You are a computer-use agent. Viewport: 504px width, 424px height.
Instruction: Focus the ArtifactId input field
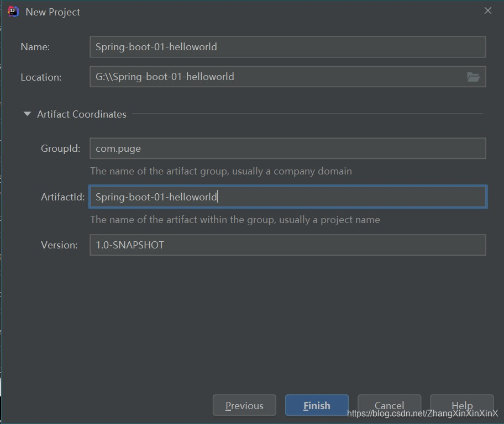288,197
